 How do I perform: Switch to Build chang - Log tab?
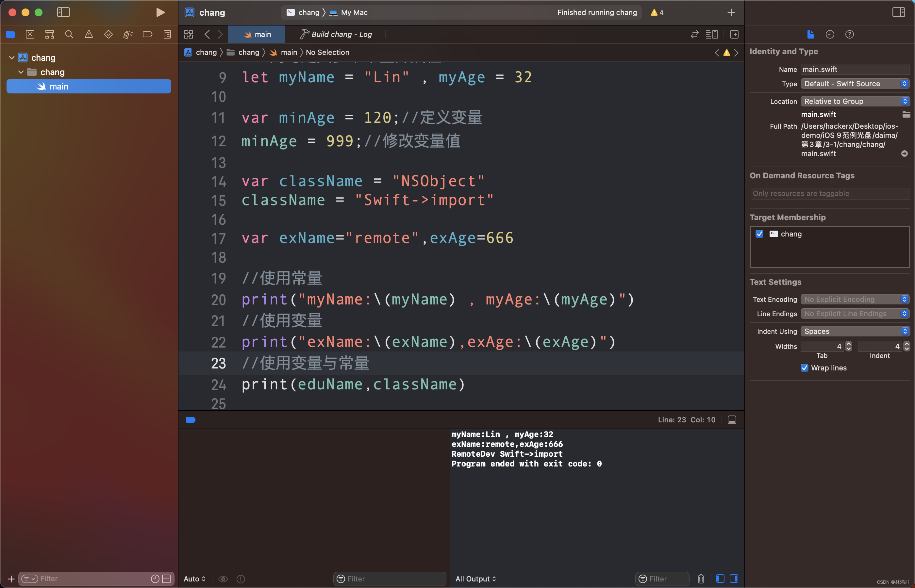point(336,34)
